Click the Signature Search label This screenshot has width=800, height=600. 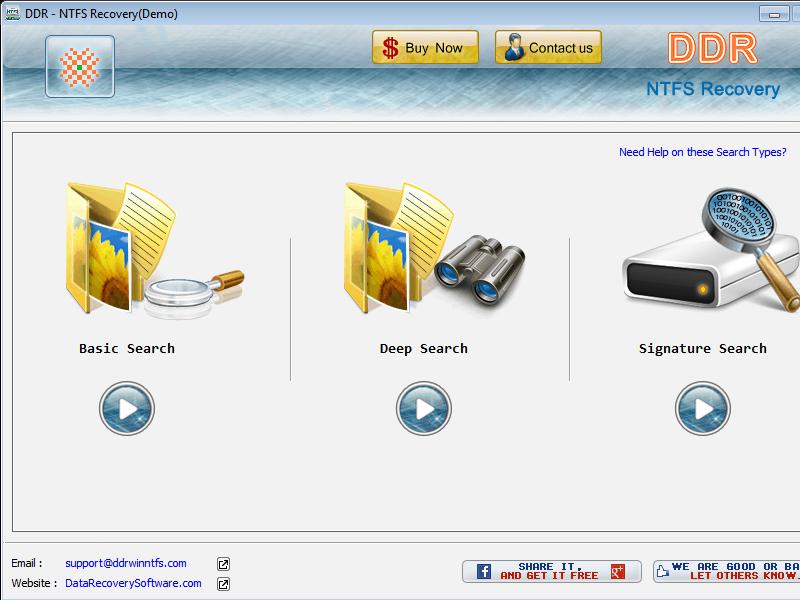pos(703,348)
